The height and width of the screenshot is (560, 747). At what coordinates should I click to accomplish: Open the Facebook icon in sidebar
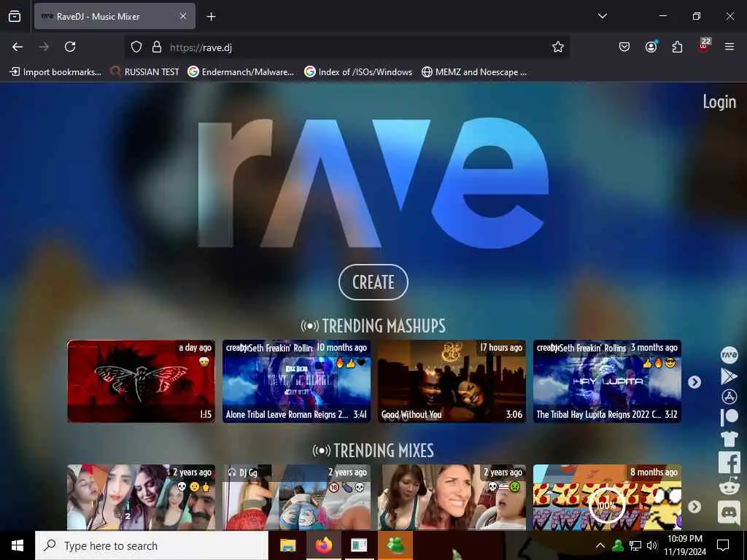729,462
